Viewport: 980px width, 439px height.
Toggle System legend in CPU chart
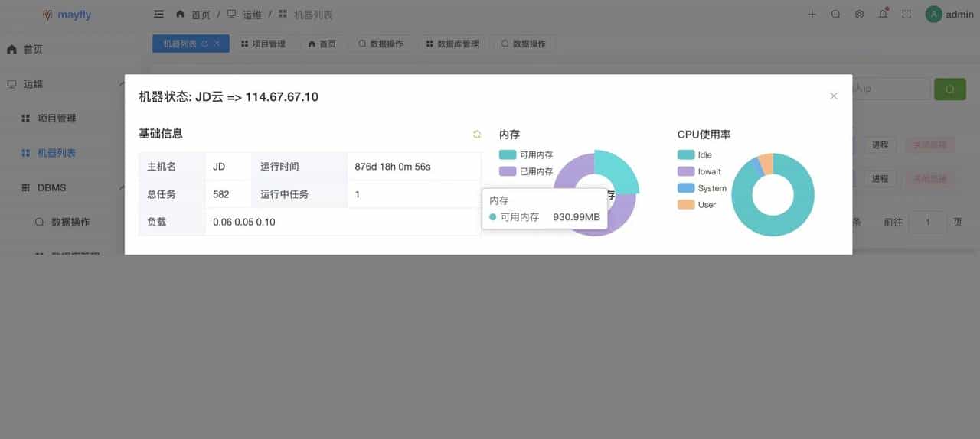[x=702, y=188]
